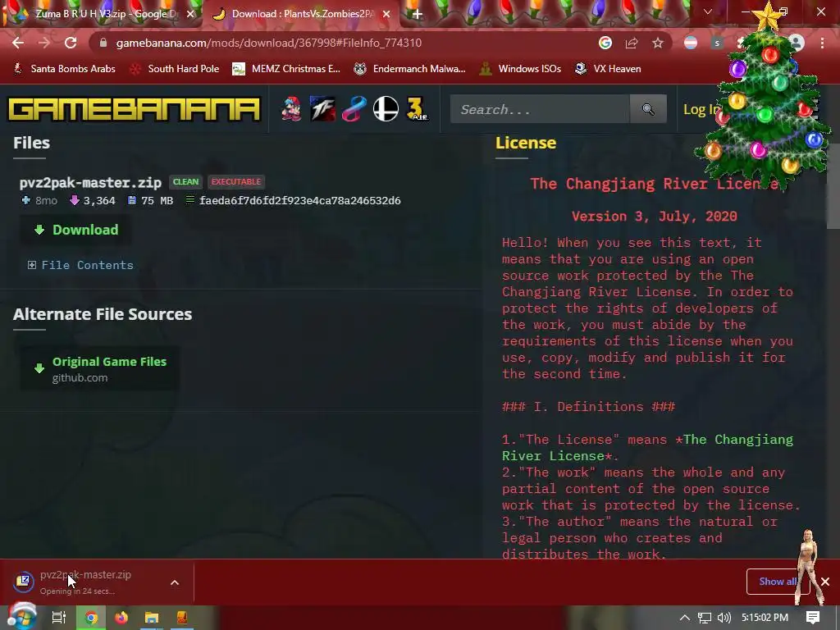Click the orange app icon on taskbar
Viewport: 840px width, 630px height.
tap(182, 618)
